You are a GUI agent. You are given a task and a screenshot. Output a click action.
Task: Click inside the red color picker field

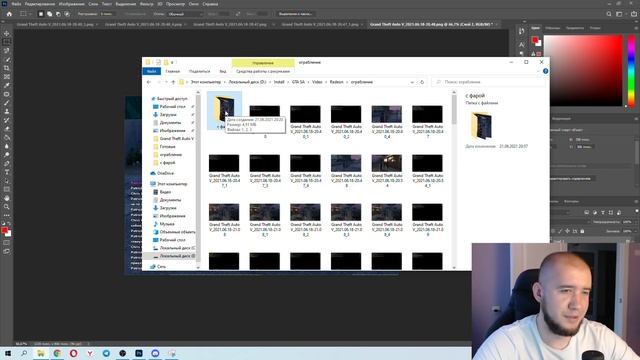pos(583,71)
